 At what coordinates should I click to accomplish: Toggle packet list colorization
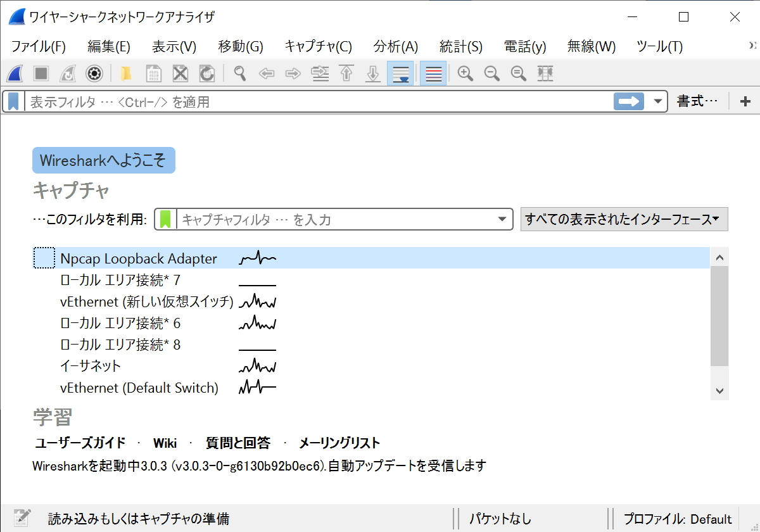[433, 73]
